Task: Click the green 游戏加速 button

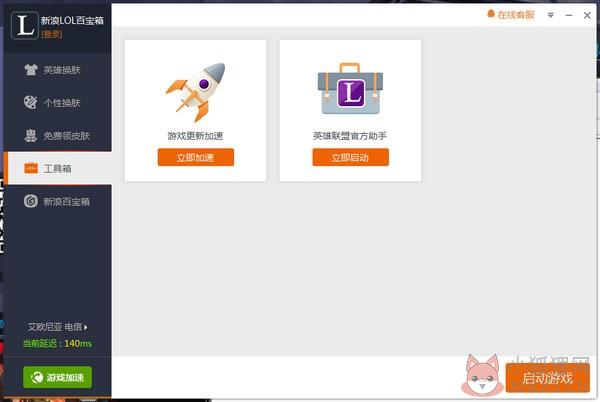Action: pos(57,377)
